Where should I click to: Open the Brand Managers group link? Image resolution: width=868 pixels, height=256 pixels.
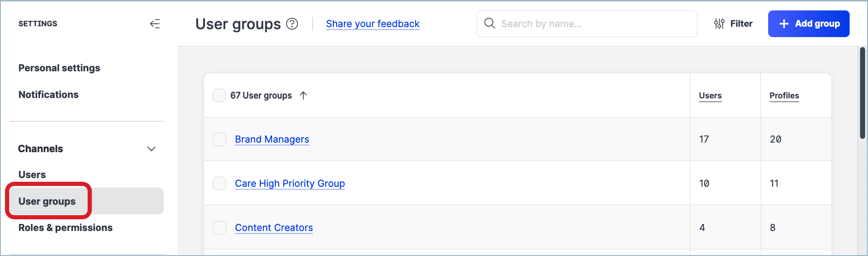[x=272, y=139]
